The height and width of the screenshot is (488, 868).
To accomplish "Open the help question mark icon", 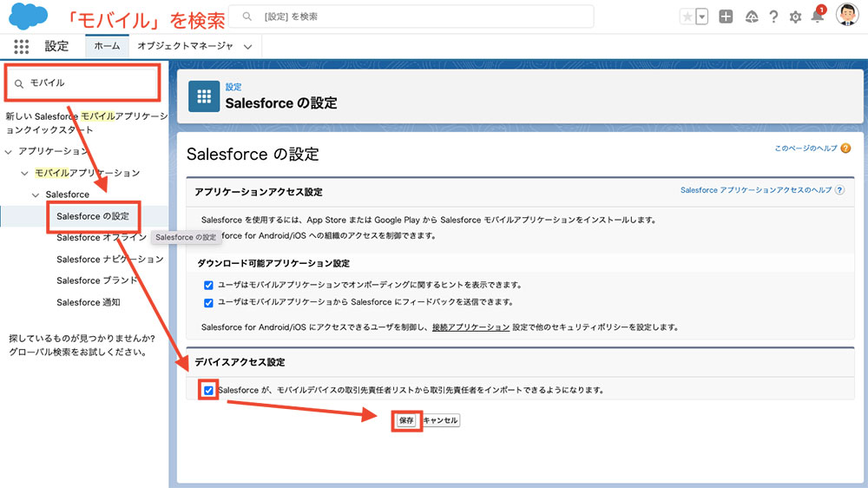I will tap(773, 16).
